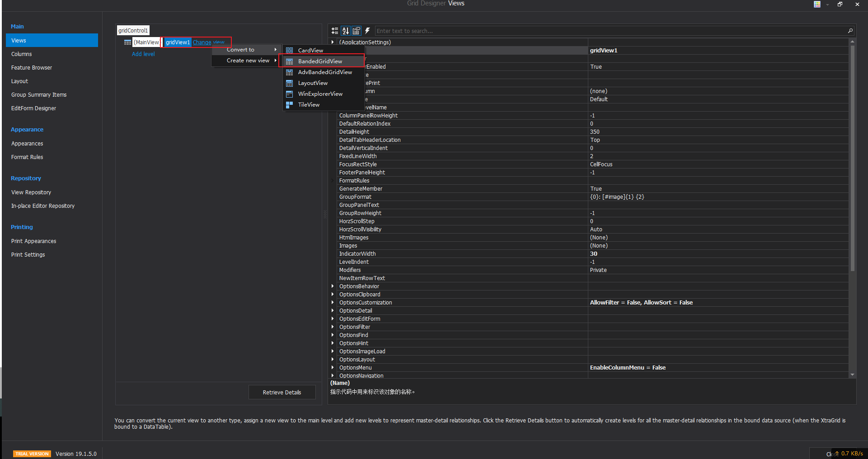Image resolution: width=868 pixels, height=459 pixels.
Task: Open the Appearances sidebar item
Action: 52,143
